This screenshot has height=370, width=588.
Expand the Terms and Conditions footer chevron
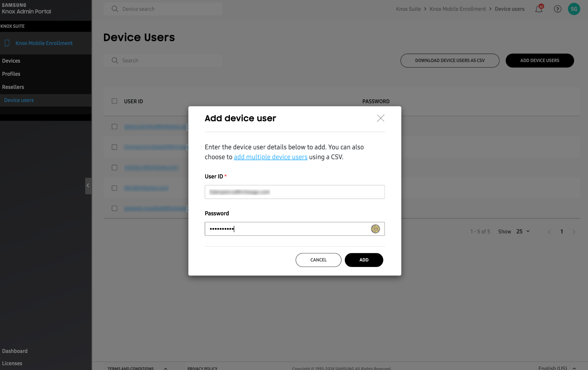166,368
